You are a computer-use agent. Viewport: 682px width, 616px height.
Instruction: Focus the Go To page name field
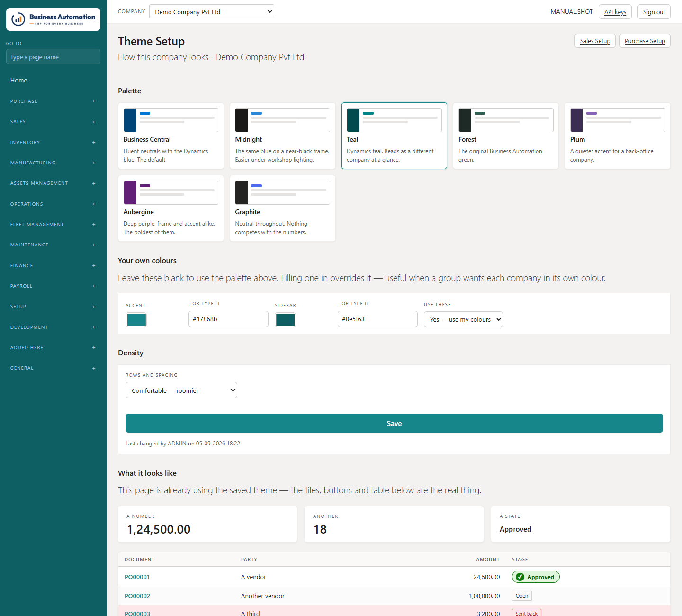click(x=53, y=57)
